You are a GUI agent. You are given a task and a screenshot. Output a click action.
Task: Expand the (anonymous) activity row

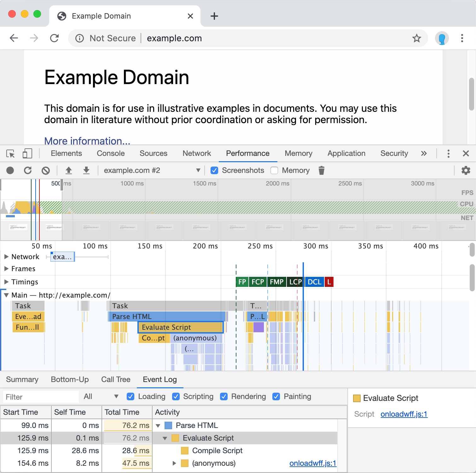174,463
